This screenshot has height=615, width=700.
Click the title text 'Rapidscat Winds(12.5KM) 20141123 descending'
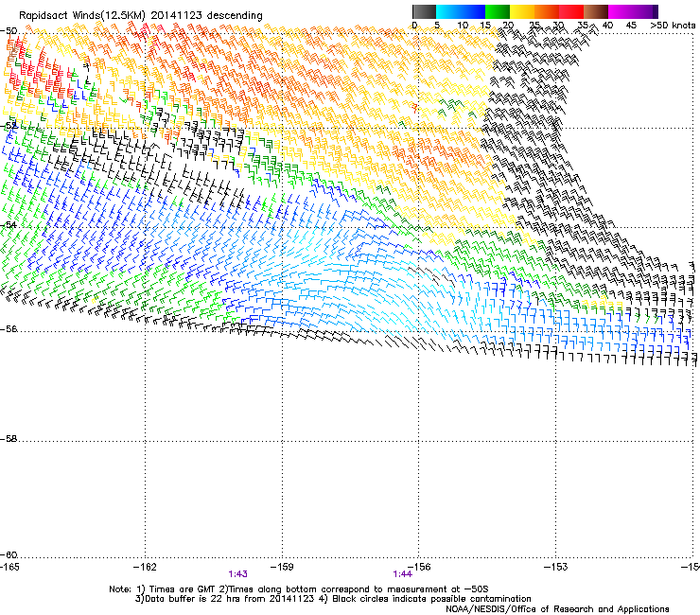[x=141, y=16]
